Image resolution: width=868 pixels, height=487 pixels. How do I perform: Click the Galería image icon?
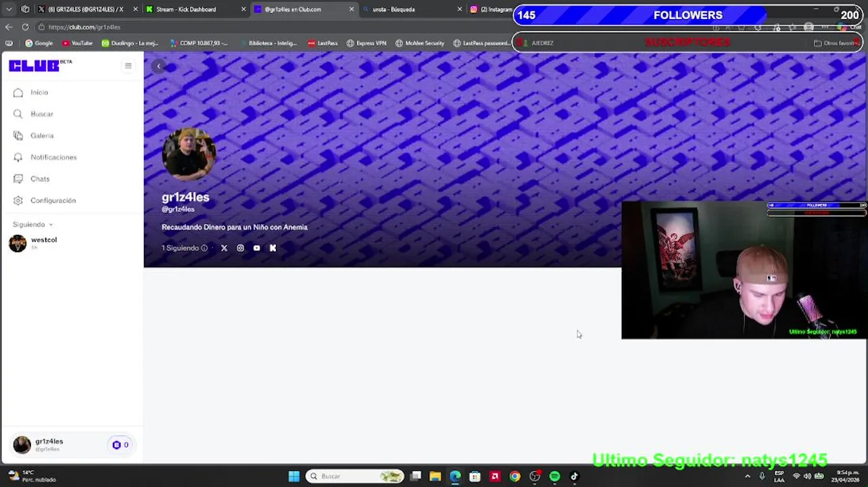pyautogui.click(x=18, y=135)
